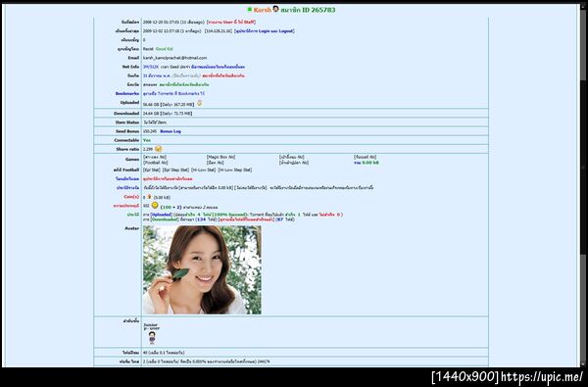Click the yellow icon beside Uploaded amount
588x387 pixels.
pos(200,103)
